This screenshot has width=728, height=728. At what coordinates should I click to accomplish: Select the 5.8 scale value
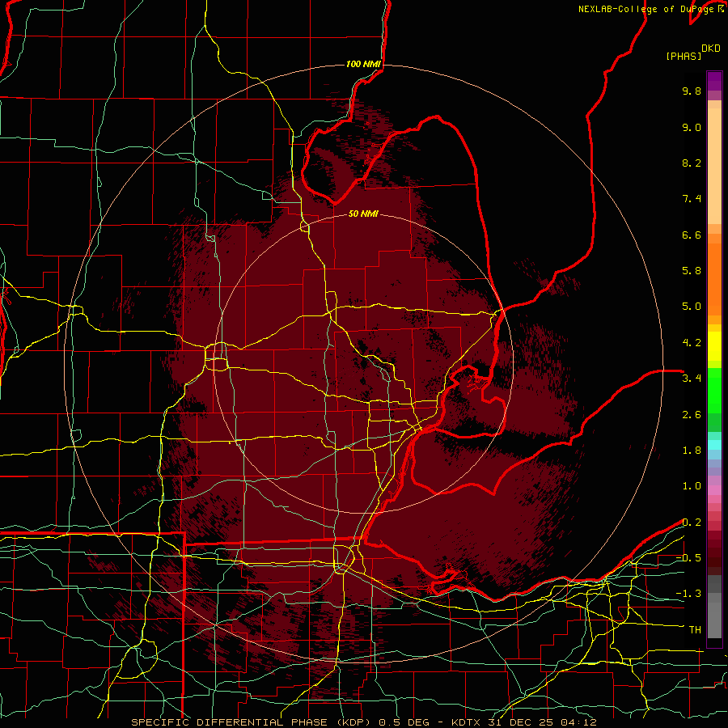point(692,271)
